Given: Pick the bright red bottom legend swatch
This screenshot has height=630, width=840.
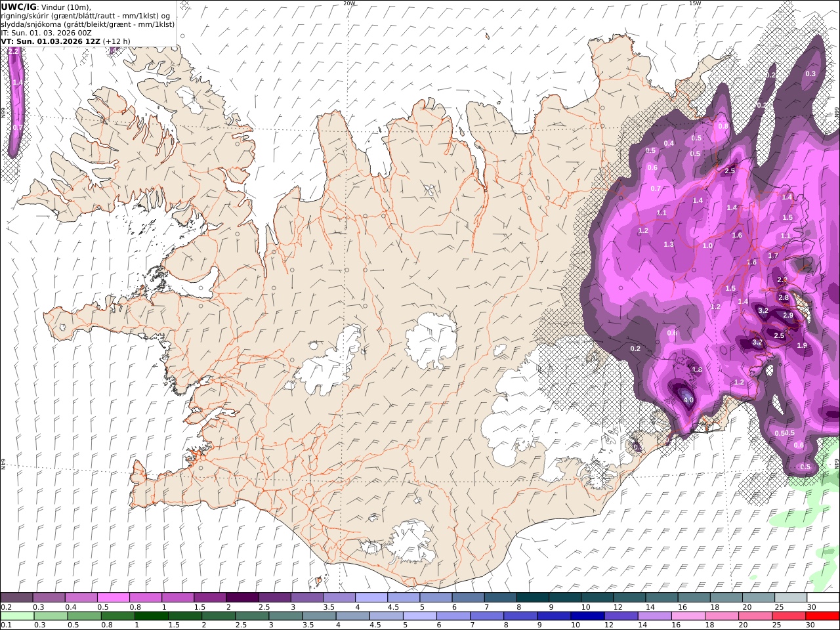Looking at the screenshot, I should [x=823, y=616].
